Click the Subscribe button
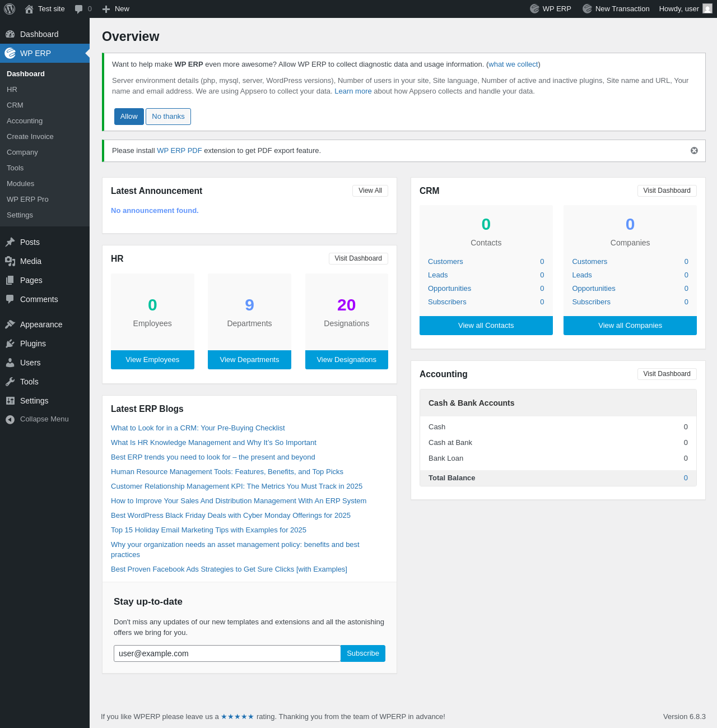The height and width of the screenshot is (728, 717). point(363,653)
